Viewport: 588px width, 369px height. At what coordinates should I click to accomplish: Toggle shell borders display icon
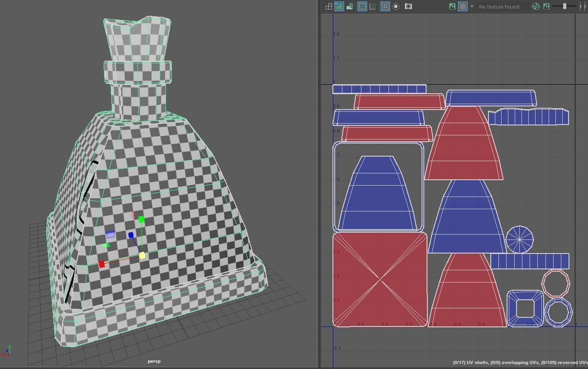coord(373,6)
